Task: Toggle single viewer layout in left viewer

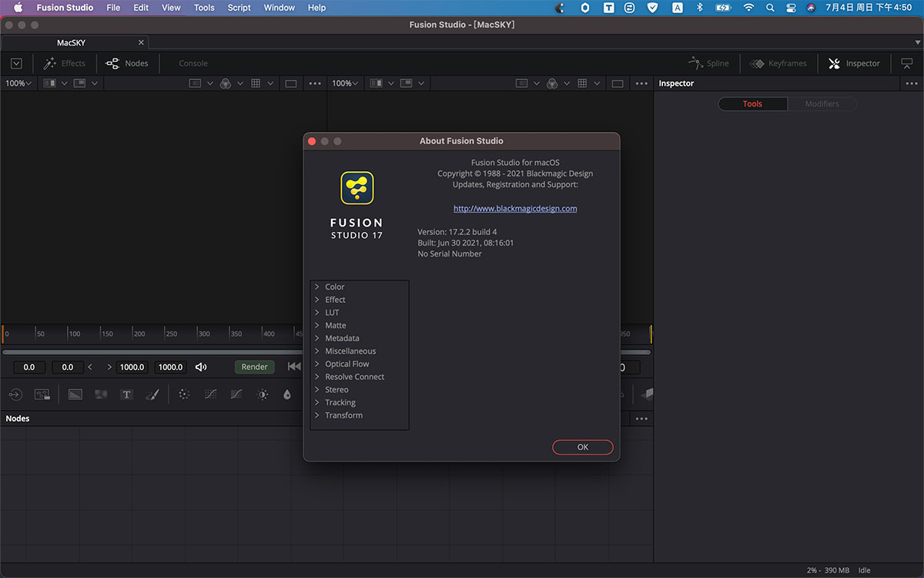Action: tap(290, 83)
